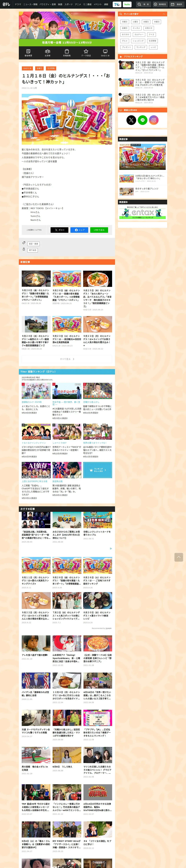Filter by the グルメ tag
This screenshot has width=186, height=868.
coord(125,41)
